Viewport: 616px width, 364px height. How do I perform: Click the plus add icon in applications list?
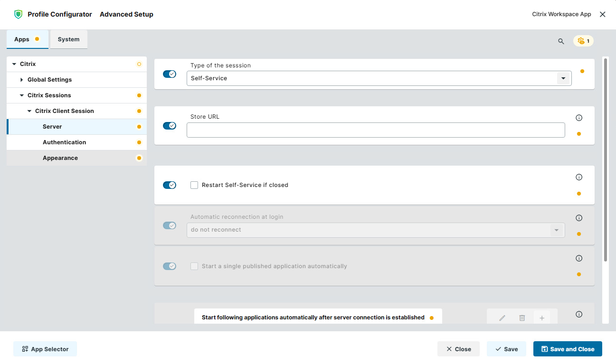tap(542, 318)
